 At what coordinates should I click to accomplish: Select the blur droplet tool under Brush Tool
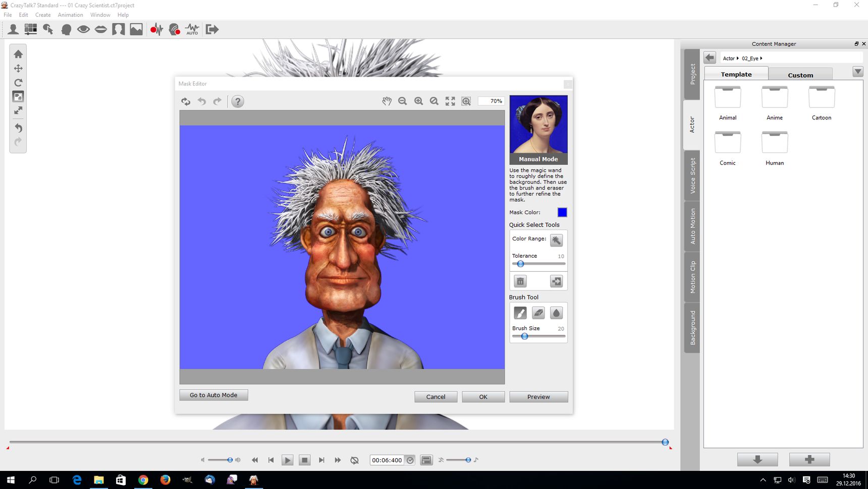tap(556, 313)
